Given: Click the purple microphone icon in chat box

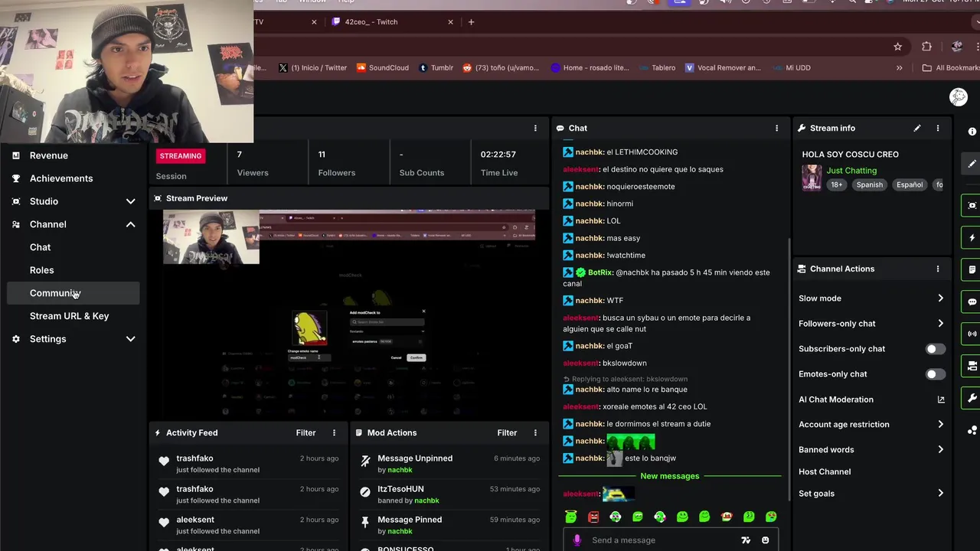Looking at the screenshot, I should [x=577, y=540].
